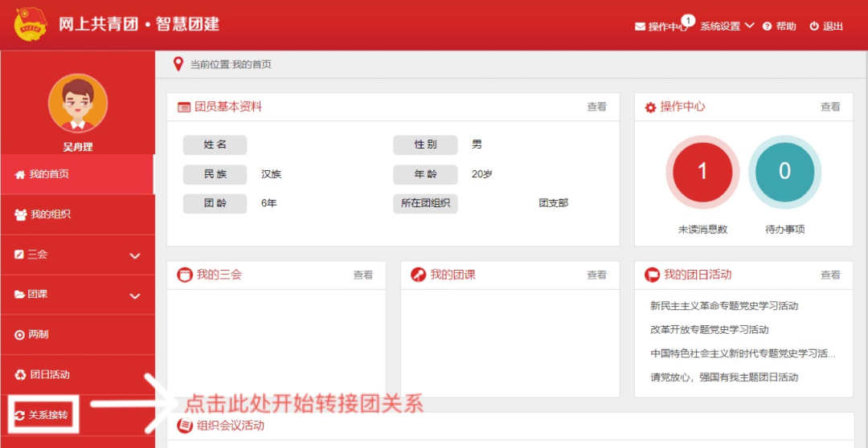Click the 退出 power icon
868x448 pixels.
(814, 26)
